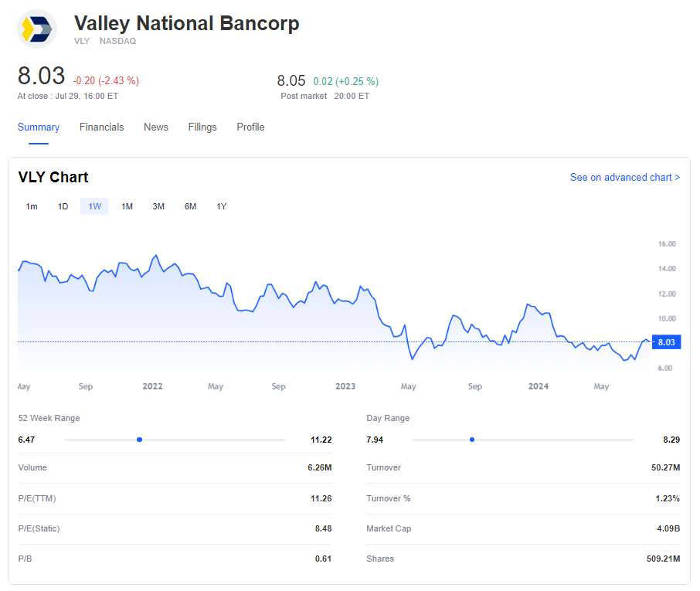This screenshot has height=591, width=700.
Task: Open the Profile tab
Action: click(250, 127)
